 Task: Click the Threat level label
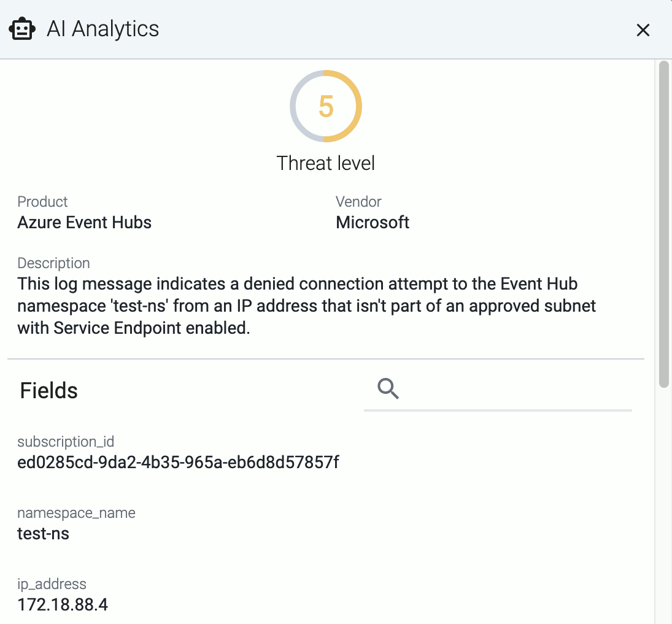point(326,163)
